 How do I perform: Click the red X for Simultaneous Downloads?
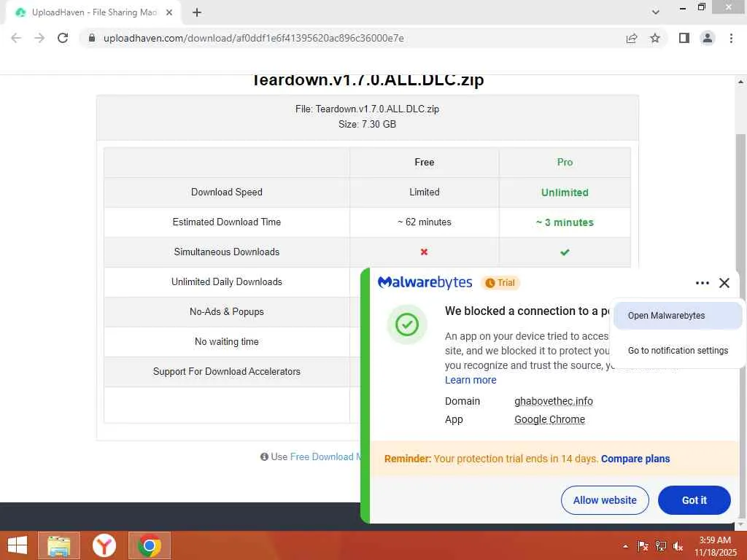pyautogui.click(x=424, y=252)
